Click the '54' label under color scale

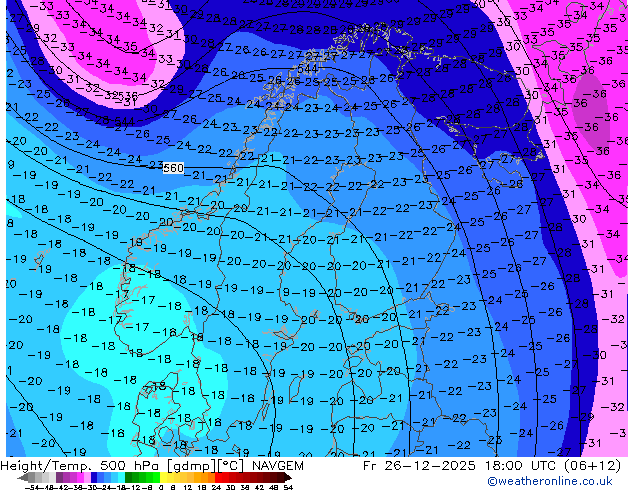[288, 487]
